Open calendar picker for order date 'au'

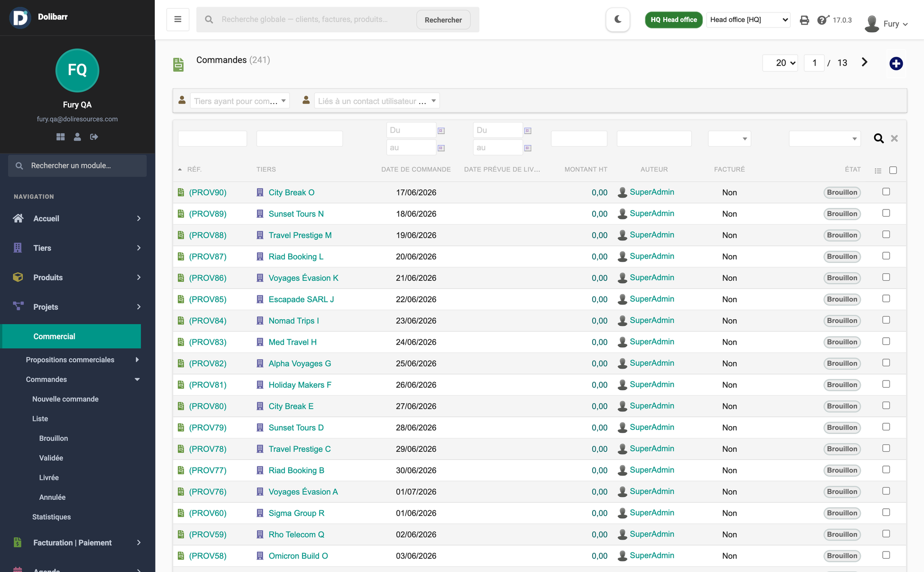[441, 148]
